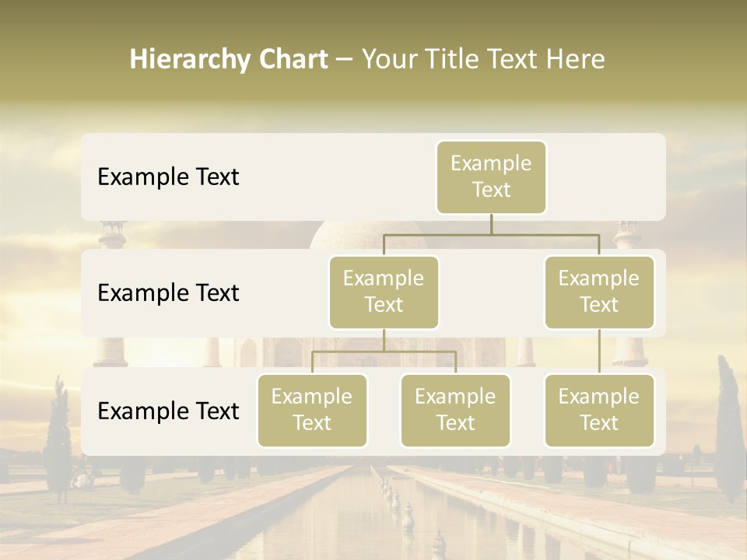Click middle band gap between the two boxes
This screenshot has height=560, width=747.
point(491,294)
